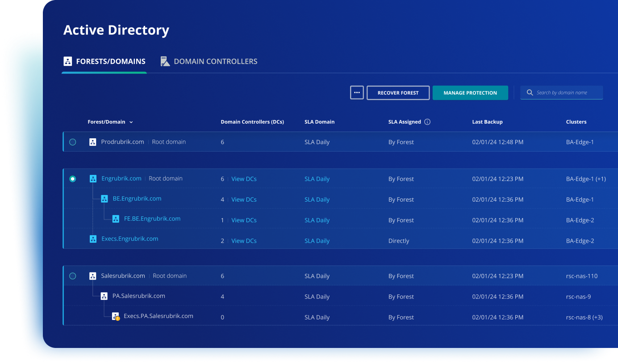Click the rsc-nas-9 cluster cell

point(578,297)
